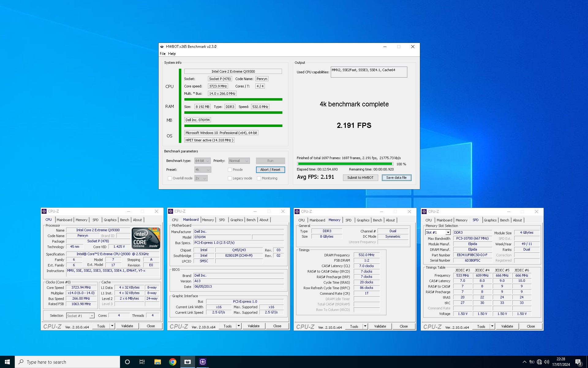Show hidden system tray icons
The image size is (588, 368).
tap(524, 362)
